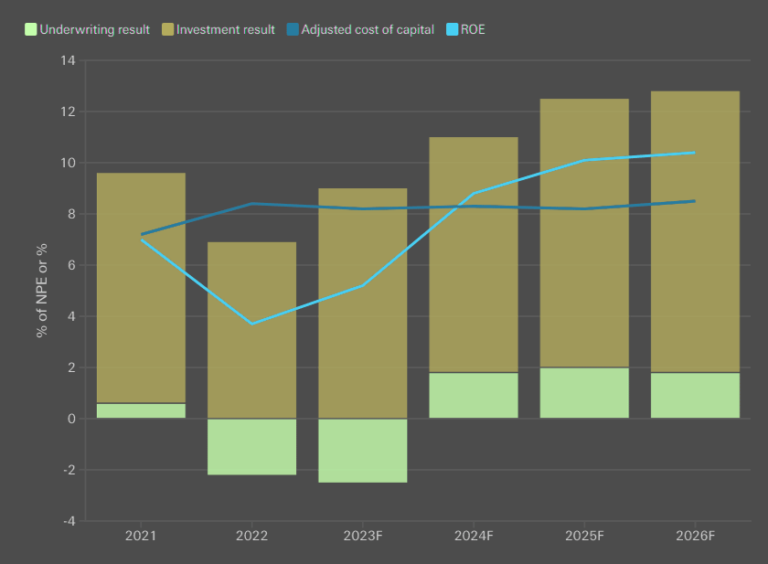This screenshot has height=564, width=768.
Task: Select the negative 2022 Underwriting result bar
Action: [252, 447]
